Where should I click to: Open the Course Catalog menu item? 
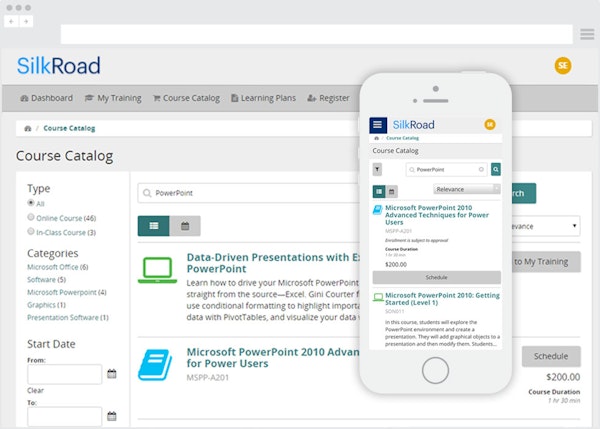186,98
